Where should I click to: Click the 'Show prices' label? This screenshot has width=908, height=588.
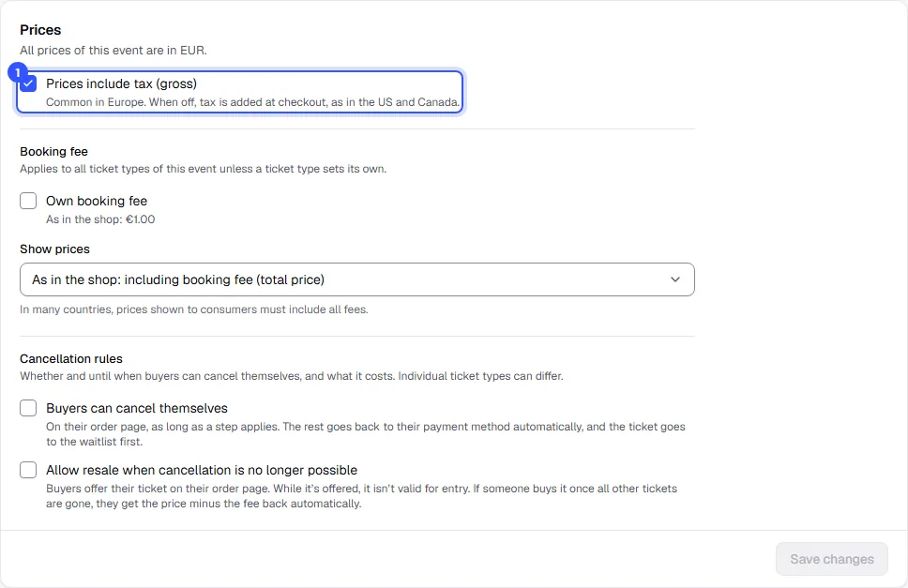(x=55, y=249)
